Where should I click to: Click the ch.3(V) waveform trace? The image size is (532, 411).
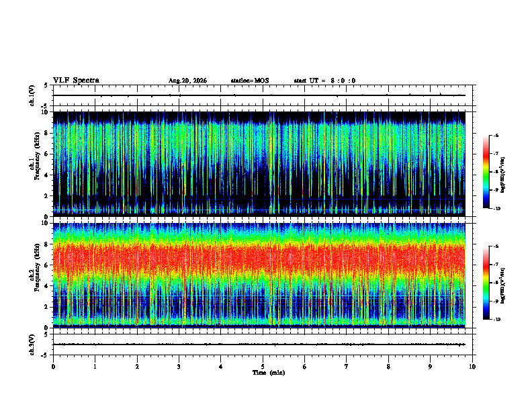point(259,345)
